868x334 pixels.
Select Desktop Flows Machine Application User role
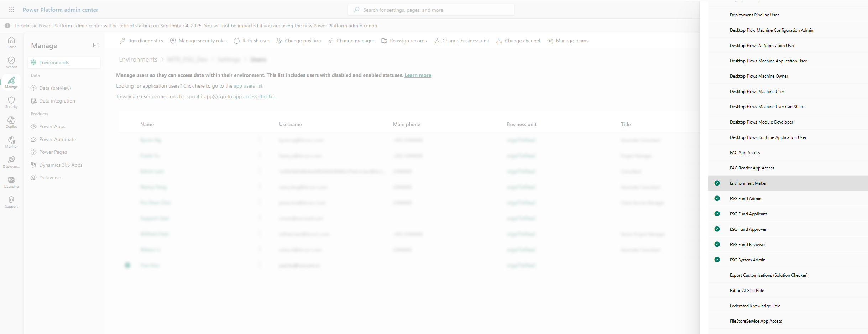(788, 61)
